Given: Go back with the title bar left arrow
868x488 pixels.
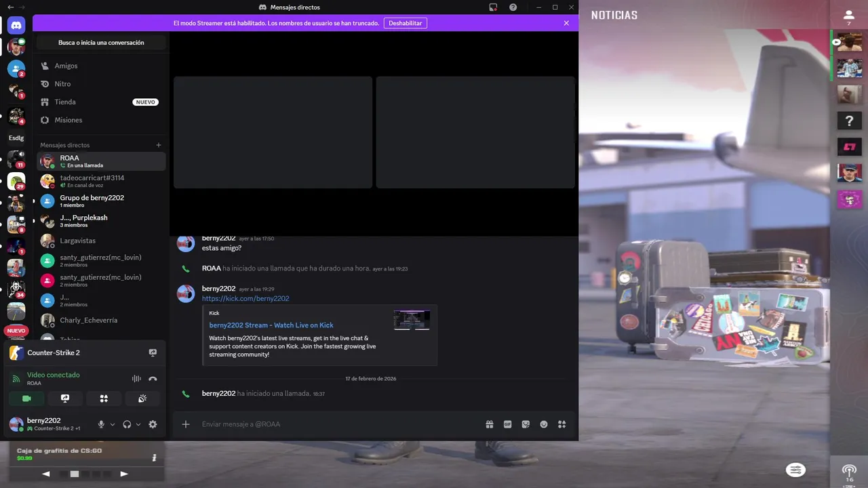Looking at the screenshot, I should click(10, 7).
